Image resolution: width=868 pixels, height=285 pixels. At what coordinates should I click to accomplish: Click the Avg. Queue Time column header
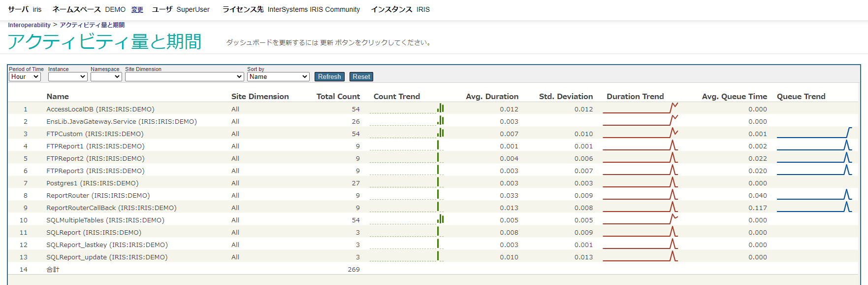click(735, 97)
